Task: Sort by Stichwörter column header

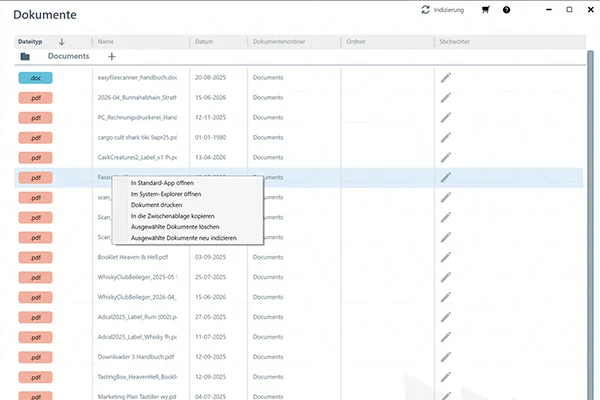Action: 455,42
